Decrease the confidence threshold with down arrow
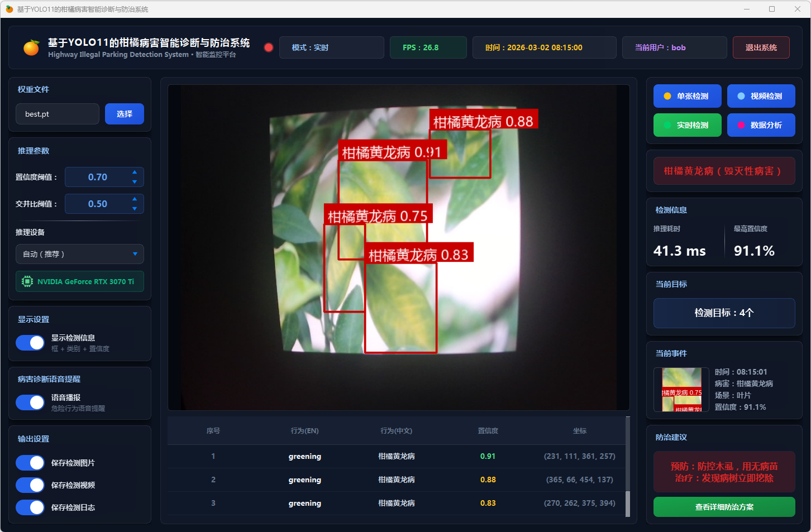 (135, 182)
